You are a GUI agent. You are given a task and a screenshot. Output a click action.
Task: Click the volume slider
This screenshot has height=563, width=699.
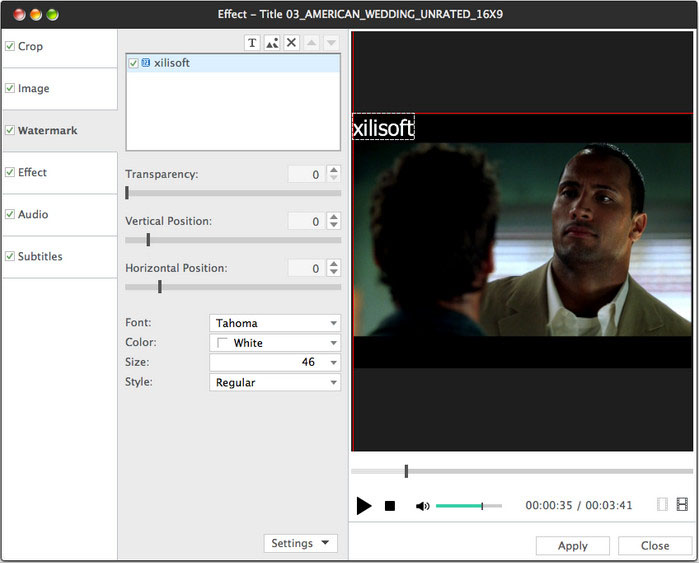click(x=469, y=506)
